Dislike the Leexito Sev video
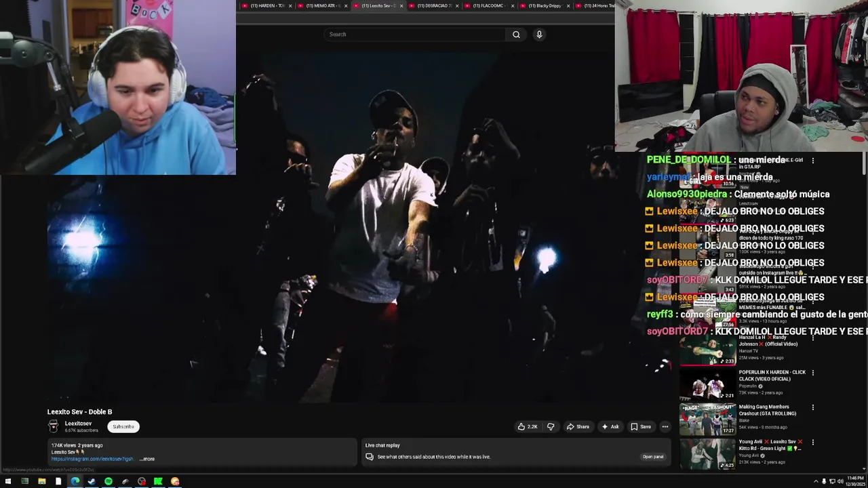 551,426
